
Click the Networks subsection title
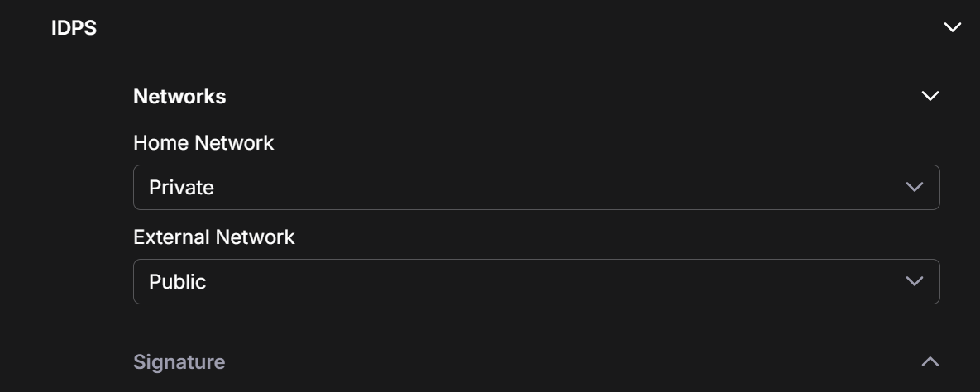pos(179,97)
